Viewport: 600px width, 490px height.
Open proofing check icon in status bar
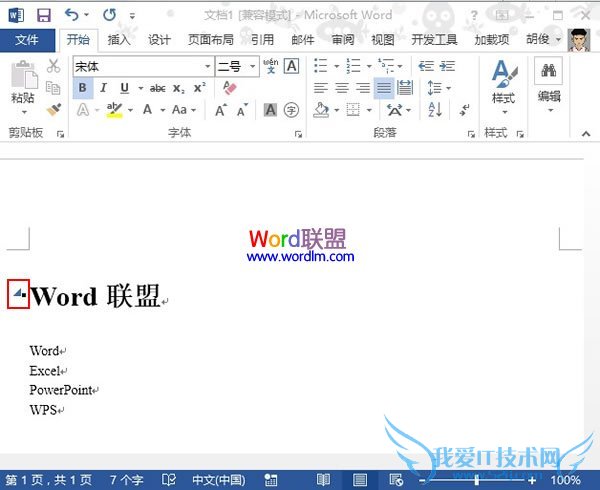[x=169, y=480]
